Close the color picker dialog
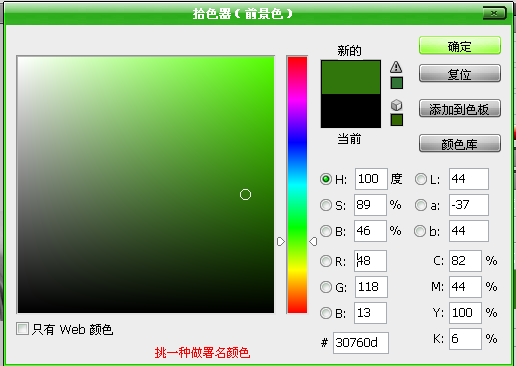The height and width of the screenshot is (366, 516). click(x=494, y=13)
